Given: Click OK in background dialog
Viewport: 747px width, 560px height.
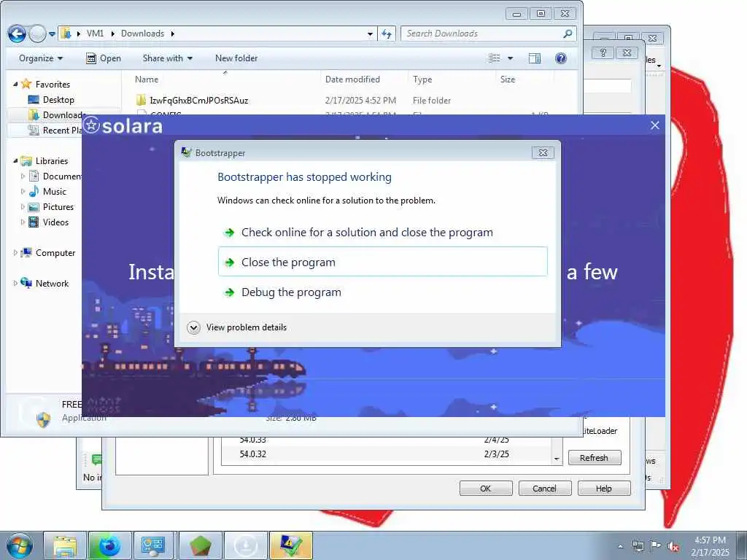Looking at the screenshot, I should 485,489.
